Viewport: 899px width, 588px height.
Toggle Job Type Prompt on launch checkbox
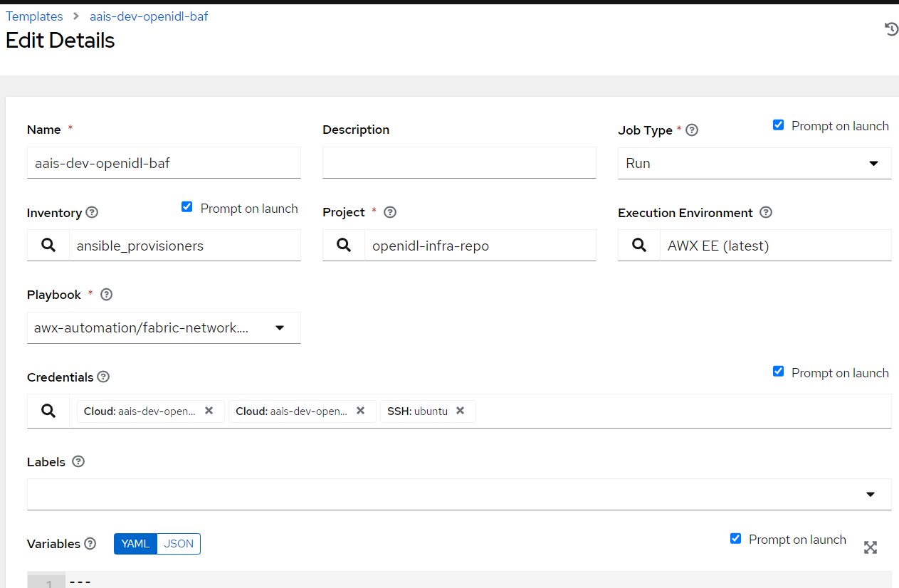778,125
